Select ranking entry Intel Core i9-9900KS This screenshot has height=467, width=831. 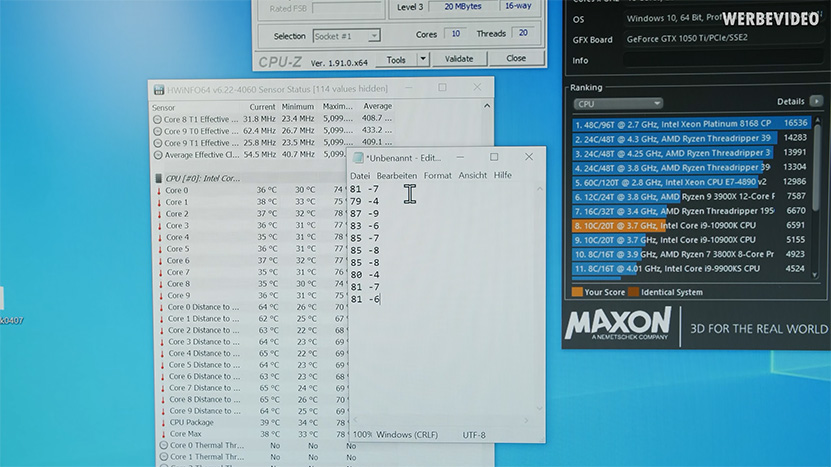691,269
